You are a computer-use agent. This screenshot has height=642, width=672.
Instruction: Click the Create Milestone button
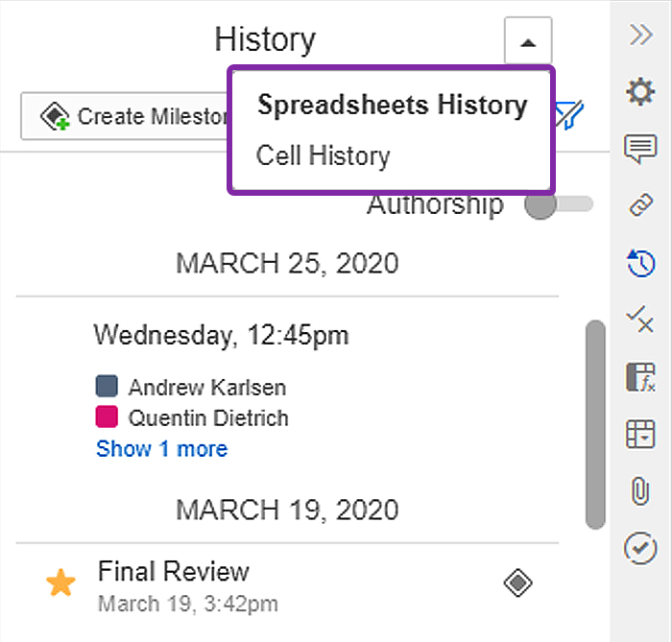(x=124, y=116)
